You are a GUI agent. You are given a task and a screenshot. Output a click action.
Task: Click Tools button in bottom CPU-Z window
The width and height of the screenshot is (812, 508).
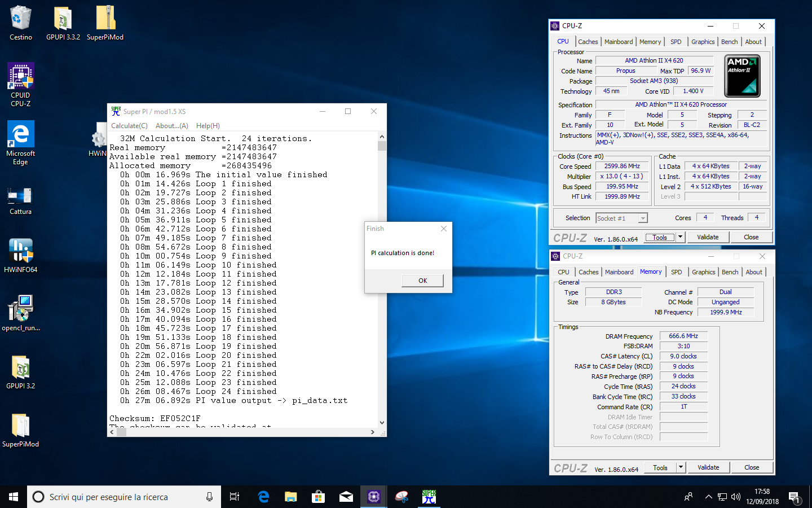(660, 467)
